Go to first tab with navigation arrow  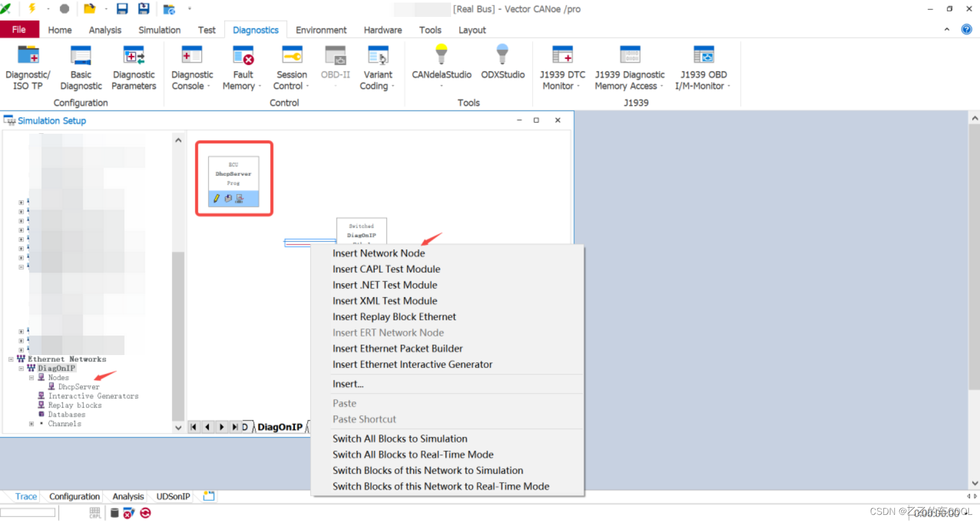[x=194, y=427]
